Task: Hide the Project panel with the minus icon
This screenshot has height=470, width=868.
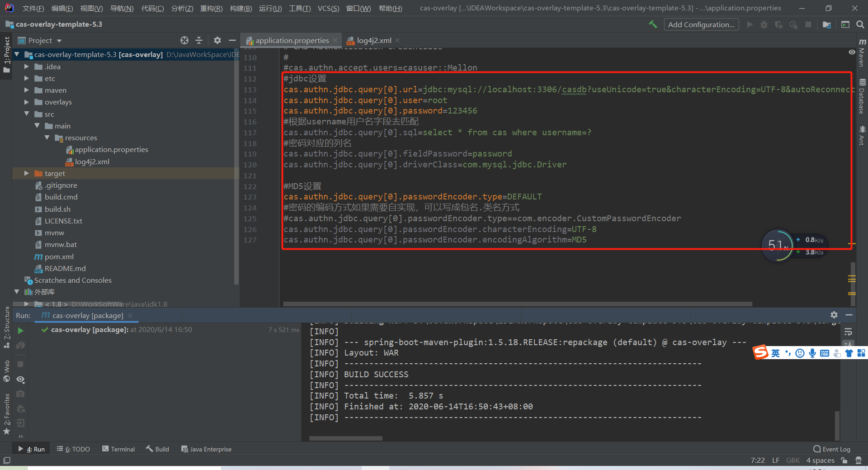Action: (x=232, y=40)
